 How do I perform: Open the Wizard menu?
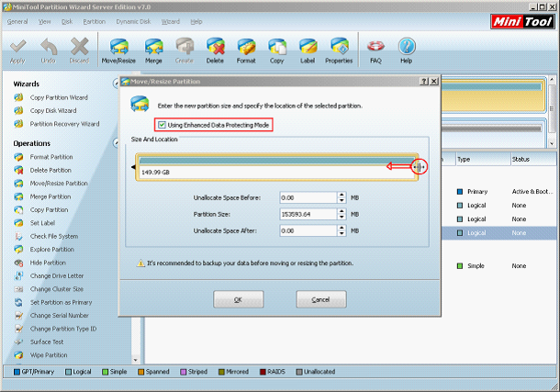pos(171,22)
